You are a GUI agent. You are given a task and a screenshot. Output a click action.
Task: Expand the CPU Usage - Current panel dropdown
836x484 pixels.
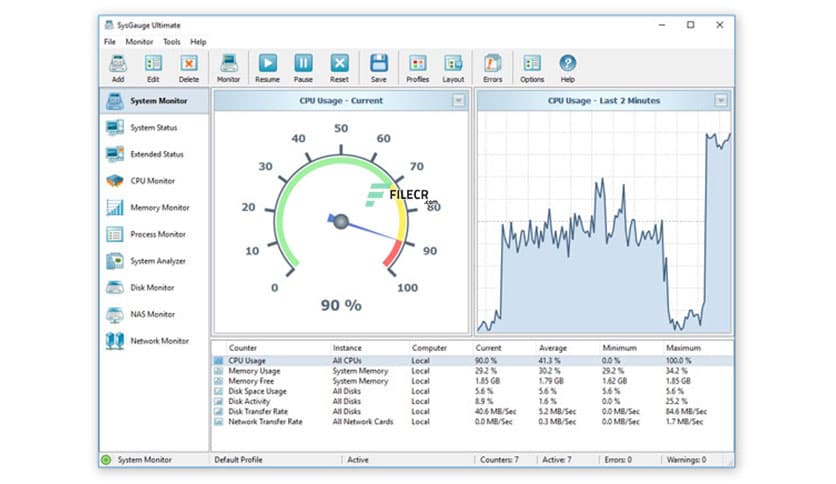click(x=459, y=100)
